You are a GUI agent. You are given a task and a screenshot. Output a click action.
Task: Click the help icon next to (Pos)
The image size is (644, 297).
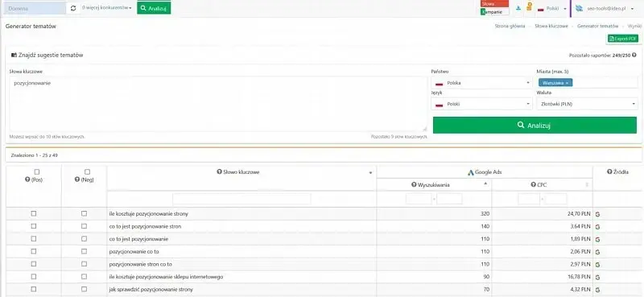[x=27, y=179]
